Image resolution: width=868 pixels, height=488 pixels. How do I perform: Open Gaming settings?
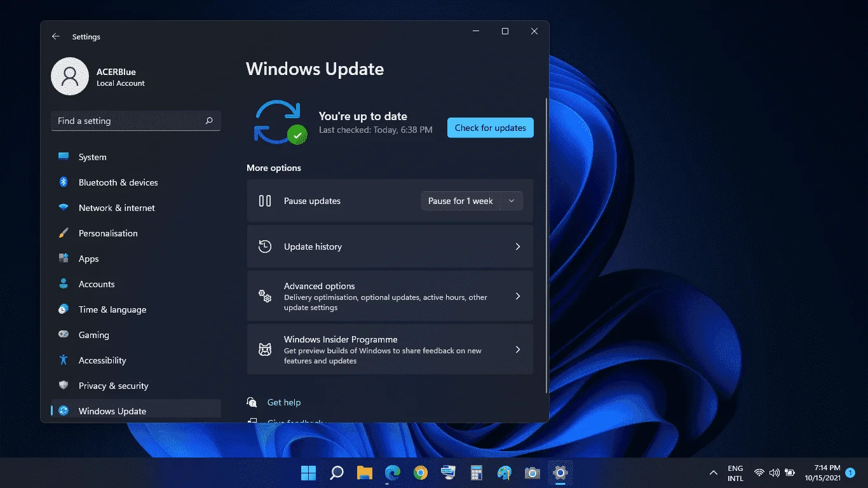[x=136, y=335]
